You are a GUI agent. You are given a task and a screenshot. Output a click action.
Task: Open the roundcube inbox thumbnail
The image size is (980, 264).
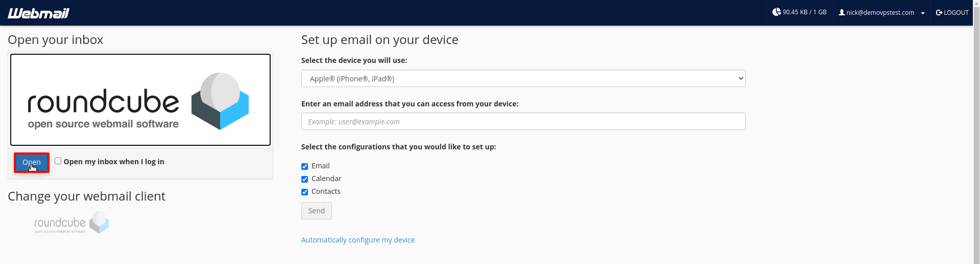point(140,100)
